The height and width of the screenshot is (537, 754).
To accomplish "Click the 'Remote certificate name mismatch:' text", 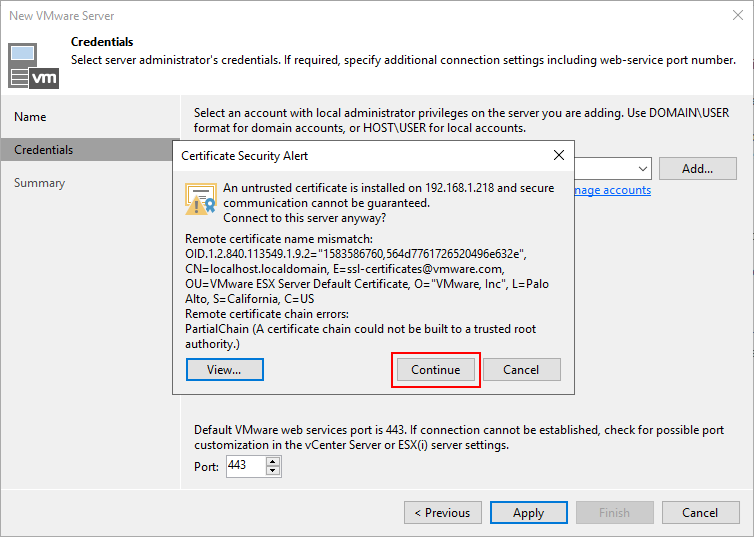I will pyautogui.click(x=279, y=239).
